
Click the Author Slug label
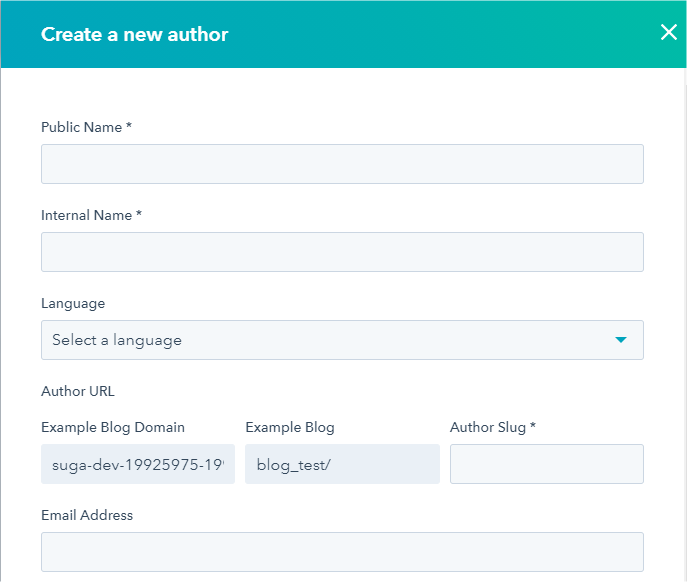pyautogui.click(x=488, y=427)
